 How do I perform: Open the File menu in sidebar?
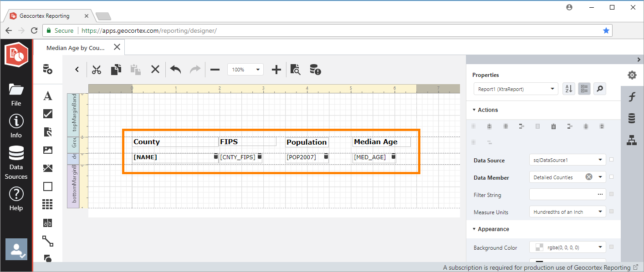(16, 94)
